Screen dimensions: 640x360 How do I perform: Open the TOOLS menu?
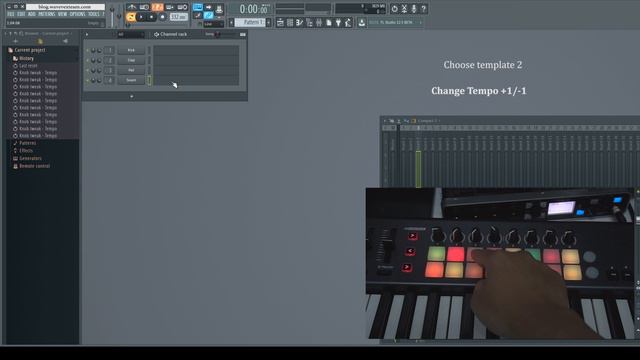[94, 14]
